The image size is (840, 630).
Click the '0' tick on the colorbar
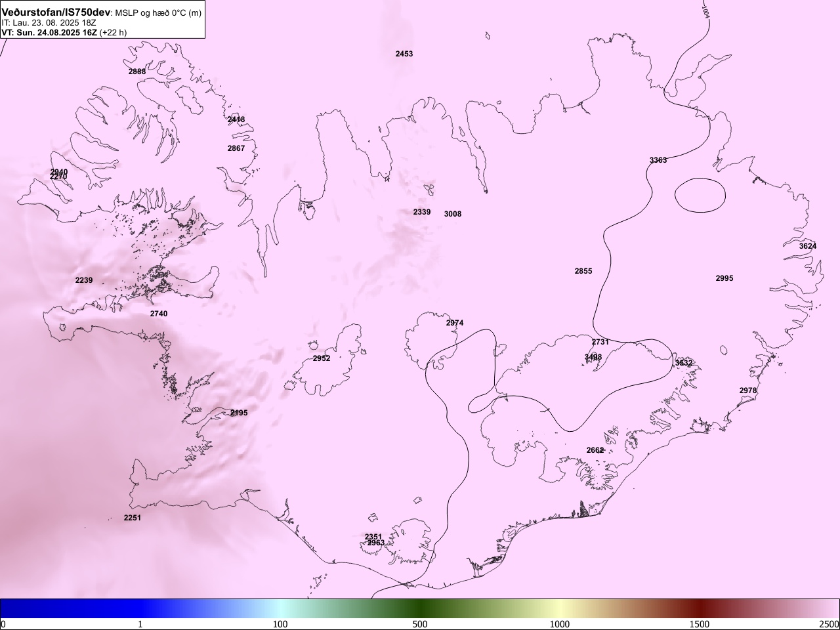tap(3, 624)
